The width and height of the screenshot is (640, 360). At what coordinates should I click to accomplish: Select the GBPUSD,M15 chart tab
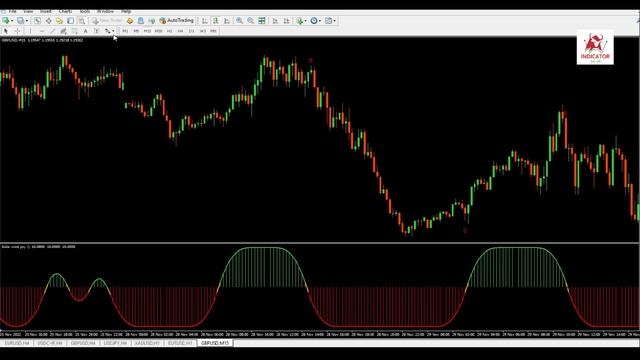point(215,343)
